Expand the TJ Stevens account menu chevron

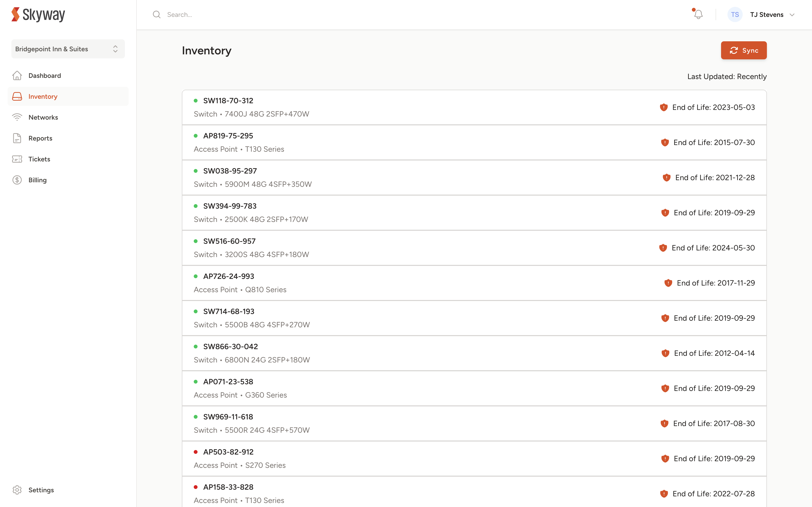(792, 15)
